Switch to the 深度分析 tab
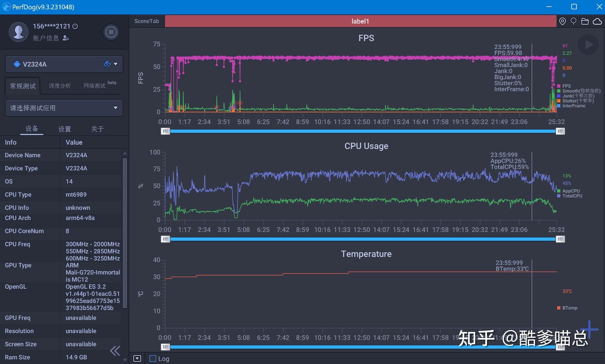The image size is (605, 364). [x=60, y=86]
